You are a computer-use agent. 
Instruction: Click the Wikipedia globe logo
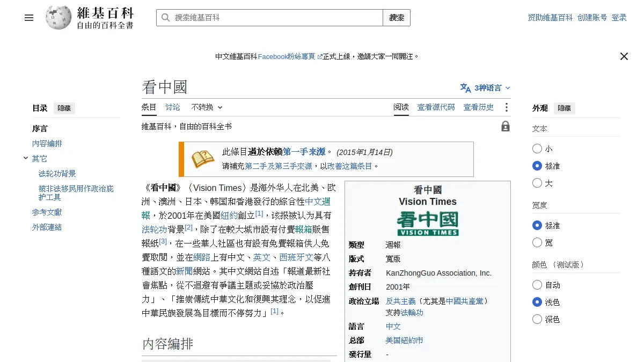click(58, 18)
